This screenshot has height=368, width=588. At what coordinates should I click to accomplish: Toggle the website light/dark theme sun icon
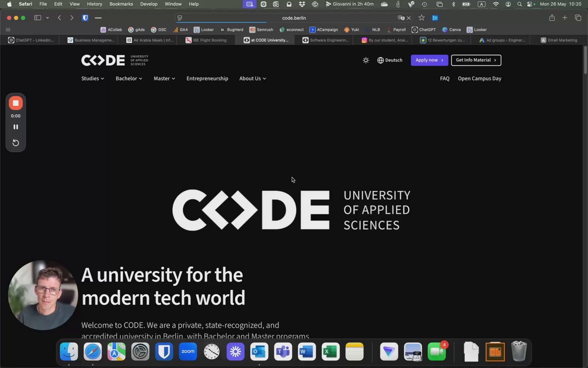[366, 60]
